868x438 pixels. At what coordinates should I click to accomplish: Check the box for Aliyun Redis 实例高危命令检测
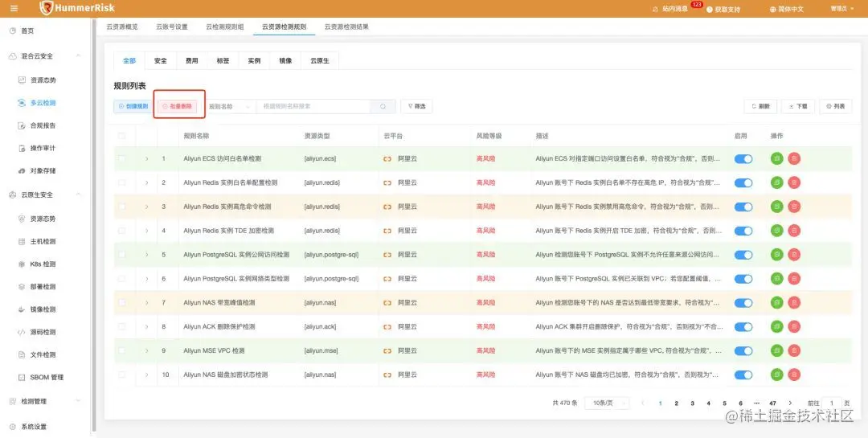click(x=122, y=207)
